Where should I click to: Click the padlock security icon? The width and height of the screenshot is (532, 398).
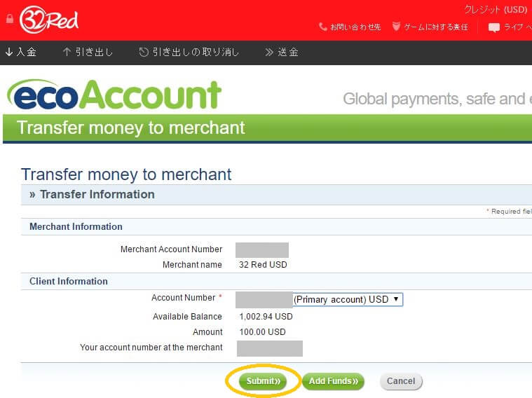(x=9, y=19)
